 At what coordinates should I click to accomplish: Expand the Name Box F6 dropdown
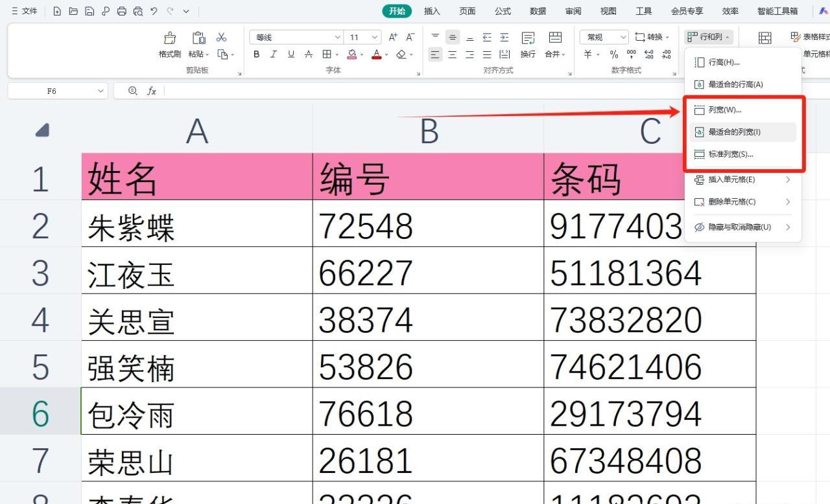click(101, 91)
